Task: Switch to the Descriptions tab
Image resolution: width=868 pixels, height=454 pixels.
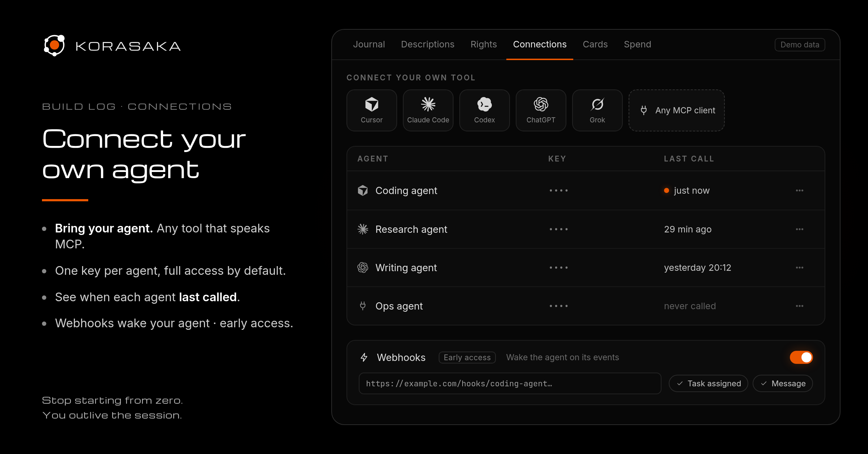Action: pos(427,44)
